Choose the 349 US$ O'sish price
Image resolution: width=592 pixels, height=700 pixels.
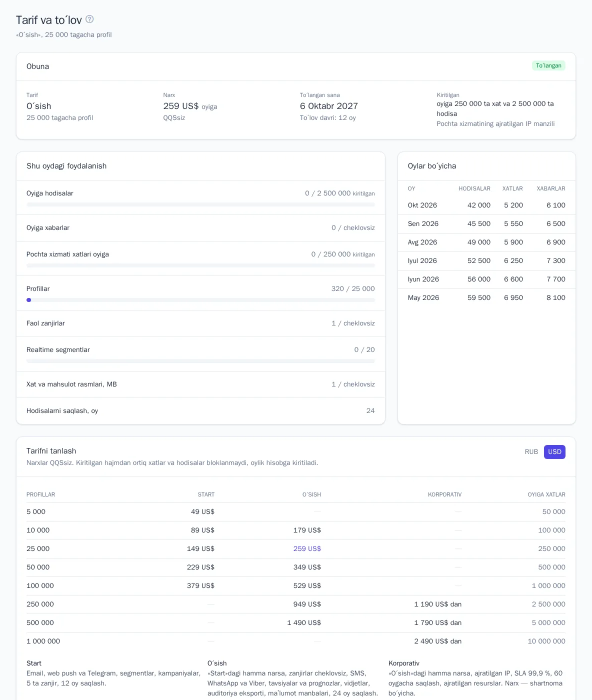pos(307,567)
